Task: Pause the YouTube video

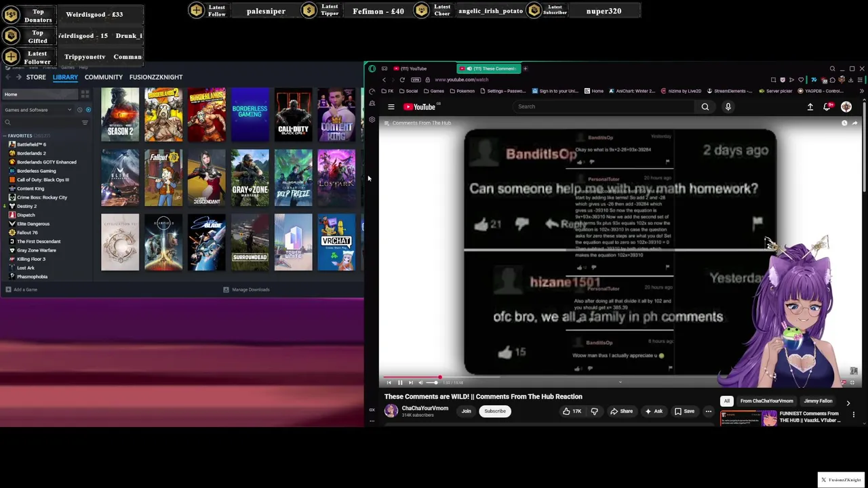Action: point(399,383)
